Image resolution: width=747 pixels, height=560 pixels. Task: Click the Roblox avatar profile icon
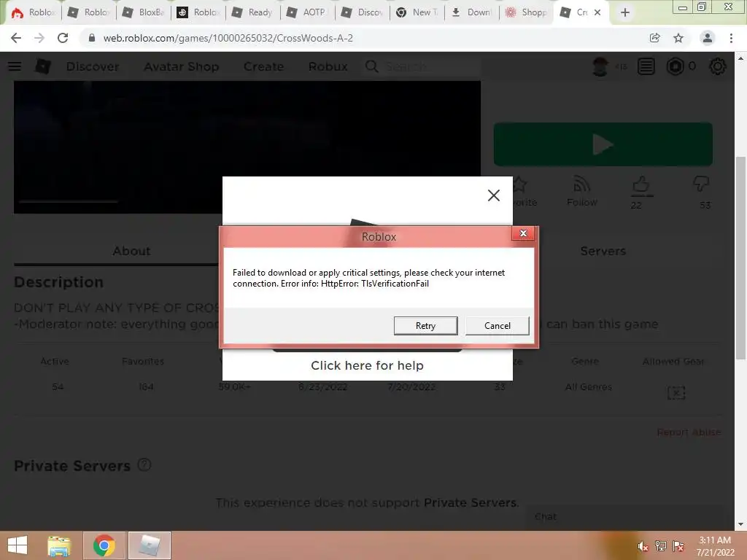coord(600,66)
